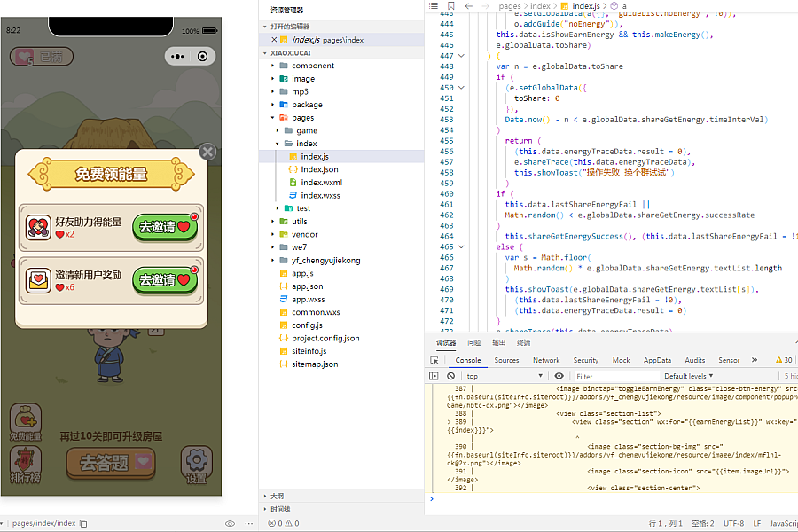Click the 邀请新用户 envelope icon

click(x=39, y=280)
